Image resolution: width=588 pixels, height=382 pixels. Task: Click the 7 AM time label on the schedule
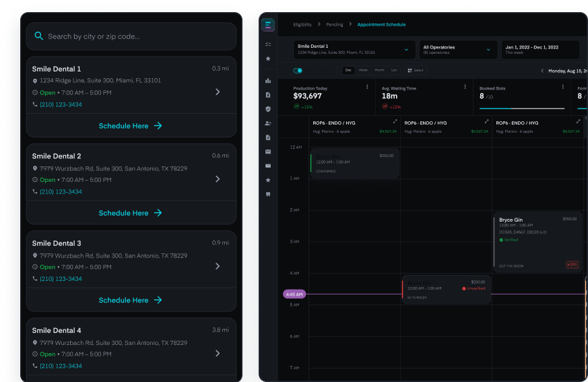pyautogui.click(x=294, y=368)
